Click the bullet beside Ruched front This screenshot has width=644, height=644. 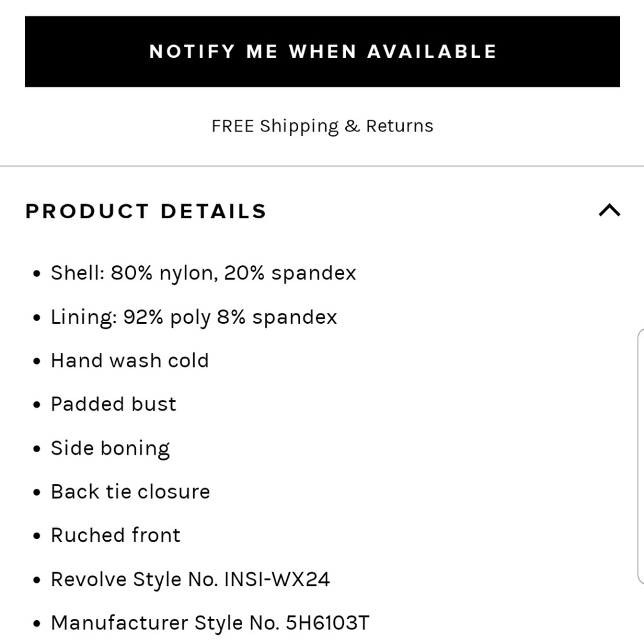click(37, 536)
